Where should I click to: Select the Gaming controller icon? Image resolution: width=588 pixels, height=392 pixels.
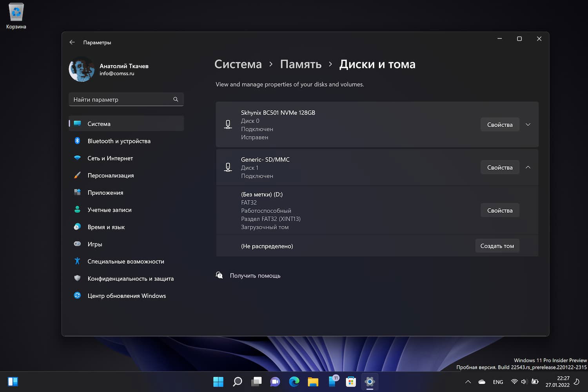point(77,244)
